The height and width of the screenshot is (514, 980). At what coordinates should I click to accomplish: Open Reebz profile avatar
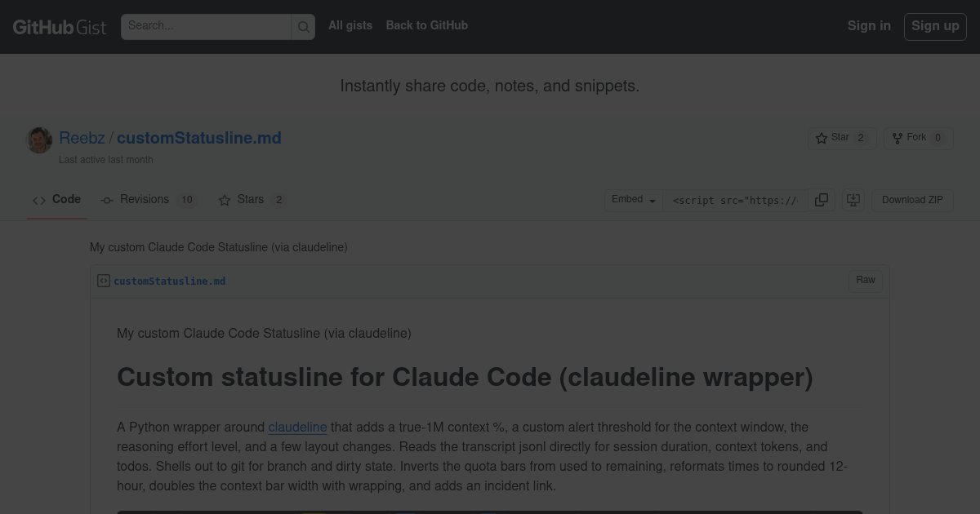(x=39, y=140)
